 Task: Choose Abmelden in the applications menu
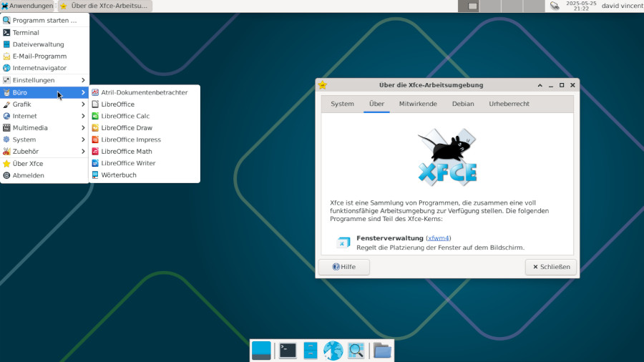[x=44, y=175]
